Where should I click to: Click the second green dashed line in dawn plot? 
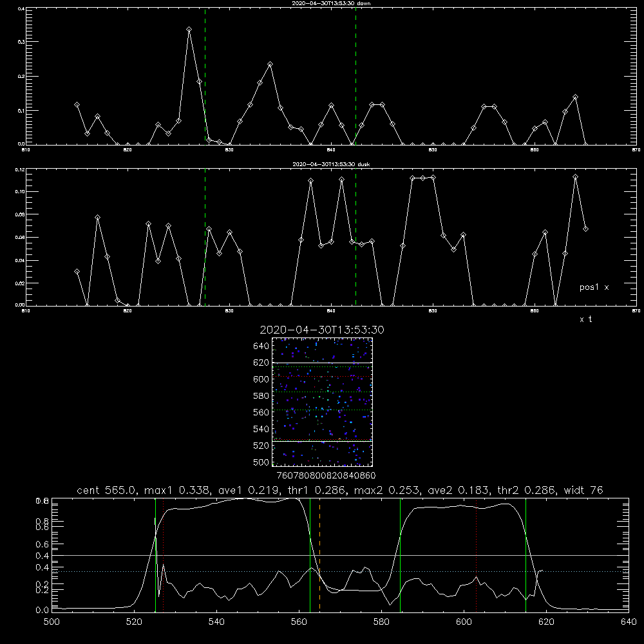tap(355, 76)
